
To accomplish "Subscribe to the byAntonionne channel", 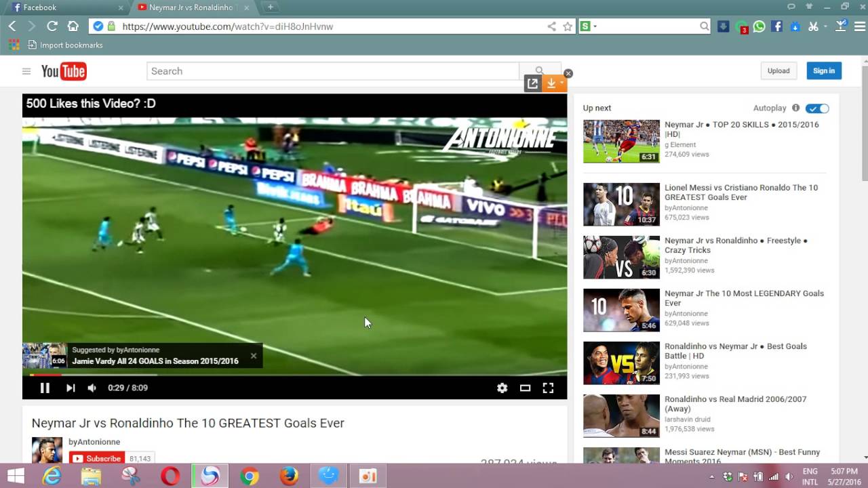I will 96,458.
